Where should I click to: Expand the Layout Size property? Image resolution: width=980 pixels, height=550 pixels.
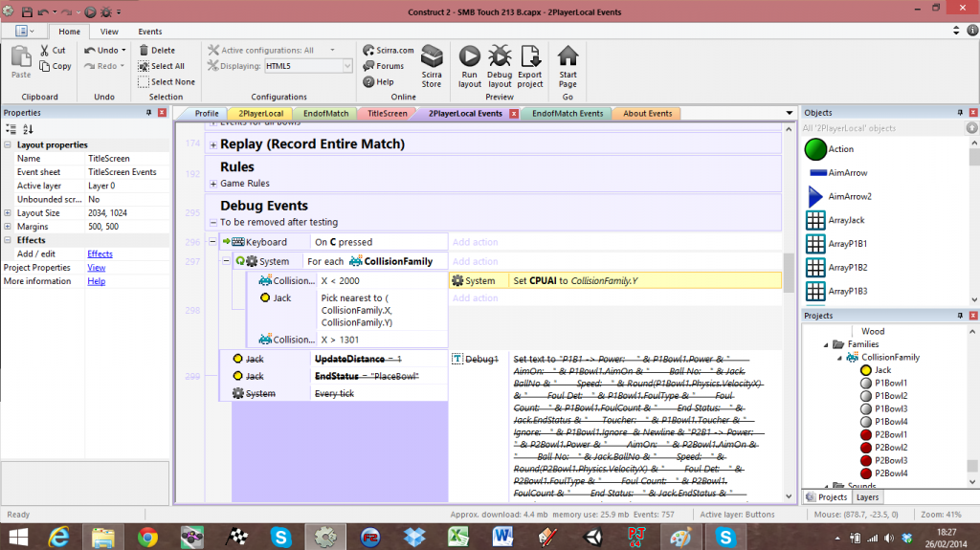[8, 213]
